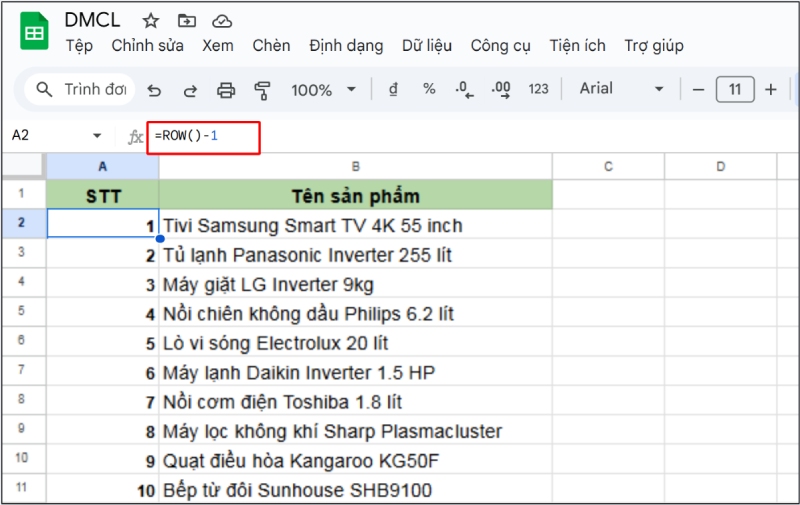800x505 pixels.
Task: Open the Dữ liệu menu
Action: coord(427,46)
